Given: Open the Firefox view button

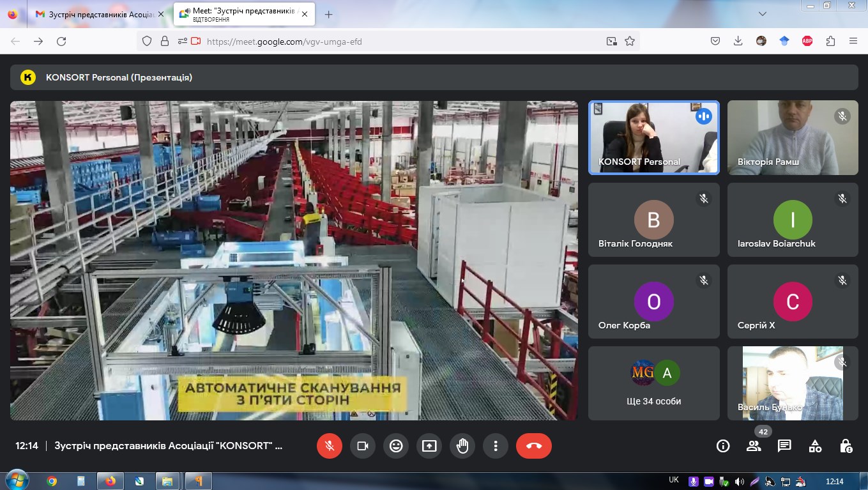Looking at the screenshot, I should [x=13, y=14].
